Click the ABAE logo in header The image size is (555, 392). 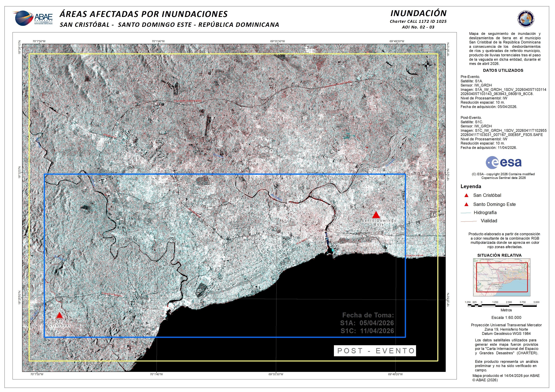tap(33, 18)
